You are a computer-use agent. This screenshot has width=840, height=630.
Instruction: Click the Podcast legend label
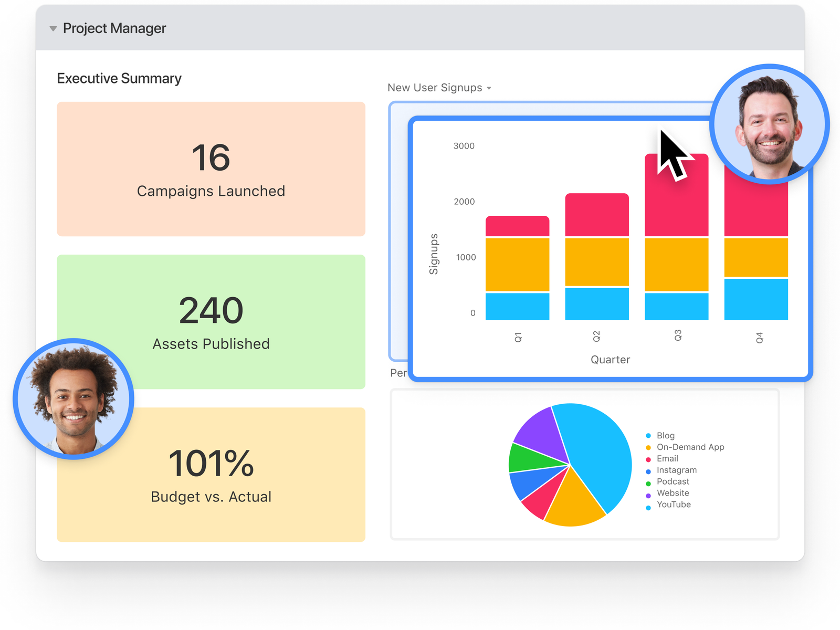[673, 481]
